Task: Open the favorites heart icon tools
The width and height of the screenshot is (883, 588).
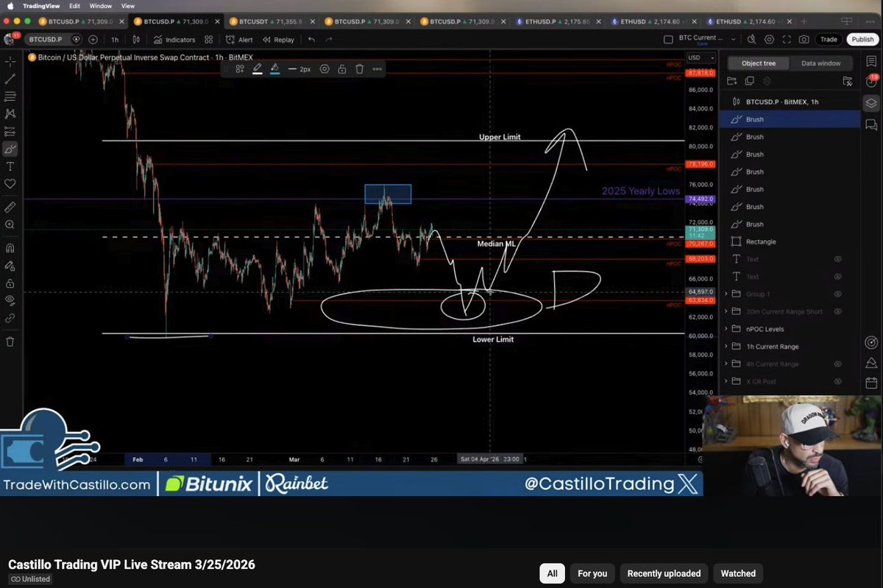Action: (10, 184)
